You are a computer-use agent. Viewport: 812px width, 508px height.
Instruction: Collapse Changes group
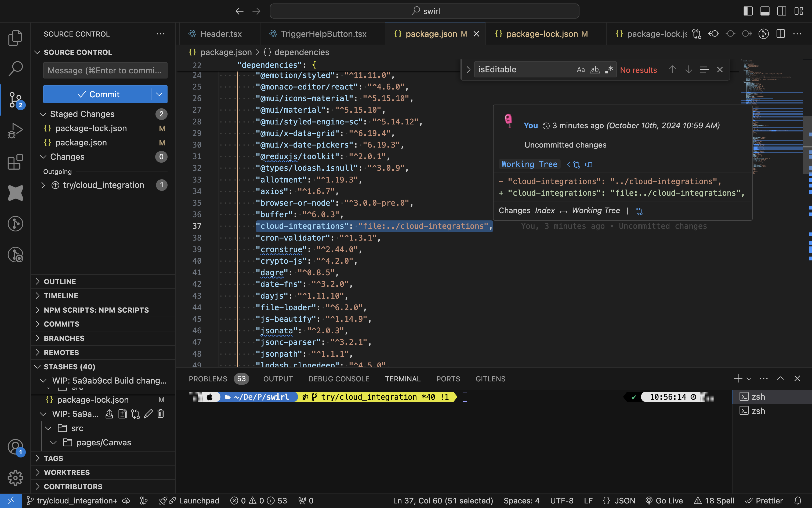43,157
